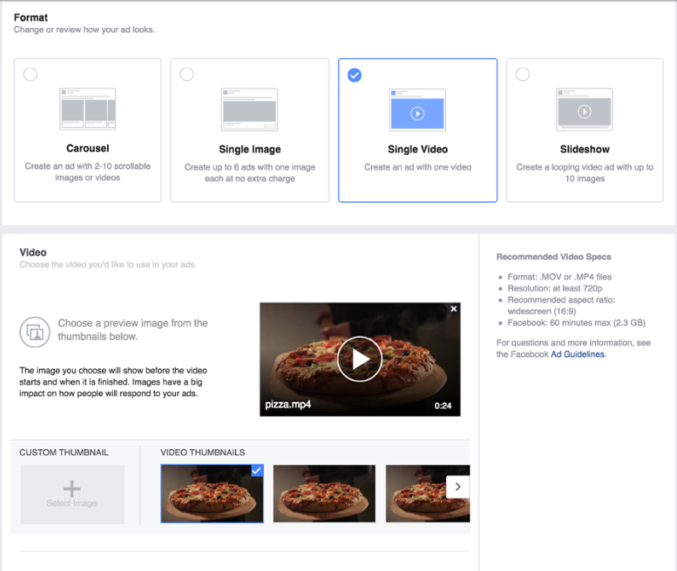The width and height of the screenshot is (677, 571).
Task: Click the CUSTOM THUMBNAIL label
Action: 64,452
